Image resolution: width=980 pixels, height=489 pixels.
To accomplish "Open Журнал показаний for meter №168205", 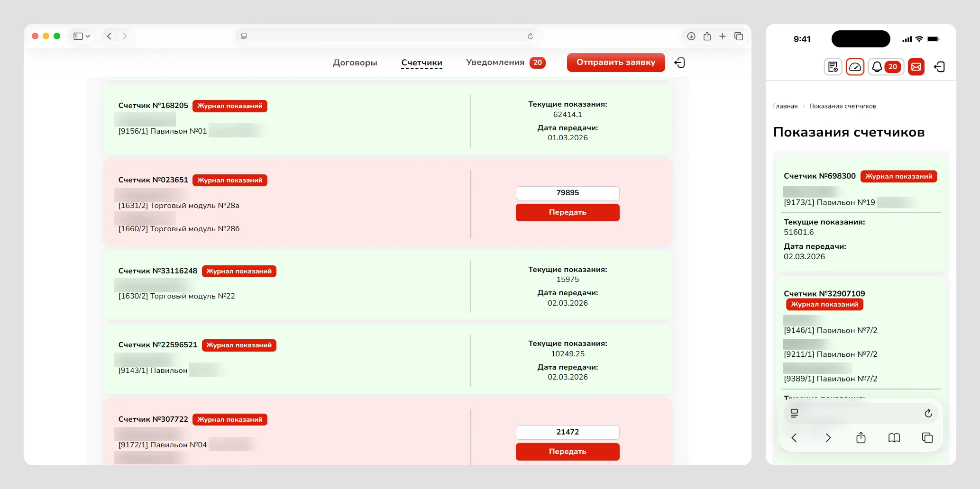I will tap(229, 106).
